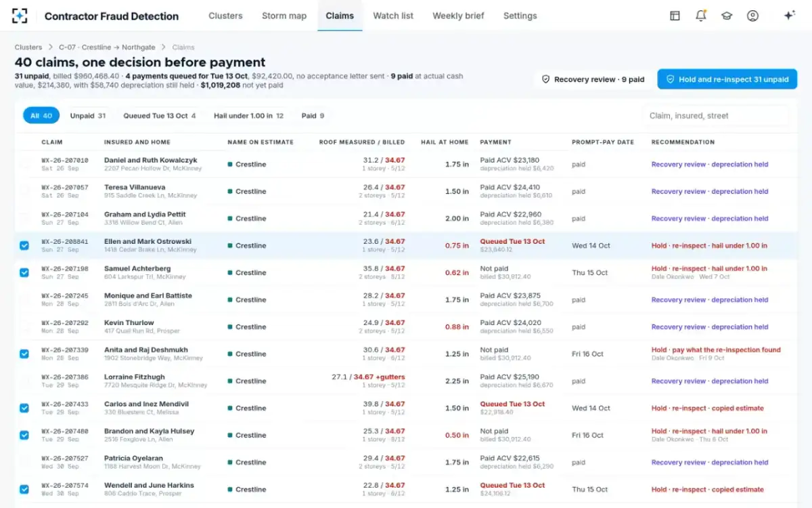Image resolution: width=812 pixels, height=508 pixels.
Task: Open the layout panel icon in header
Action: pyautogui.click(x=675, y=16)
